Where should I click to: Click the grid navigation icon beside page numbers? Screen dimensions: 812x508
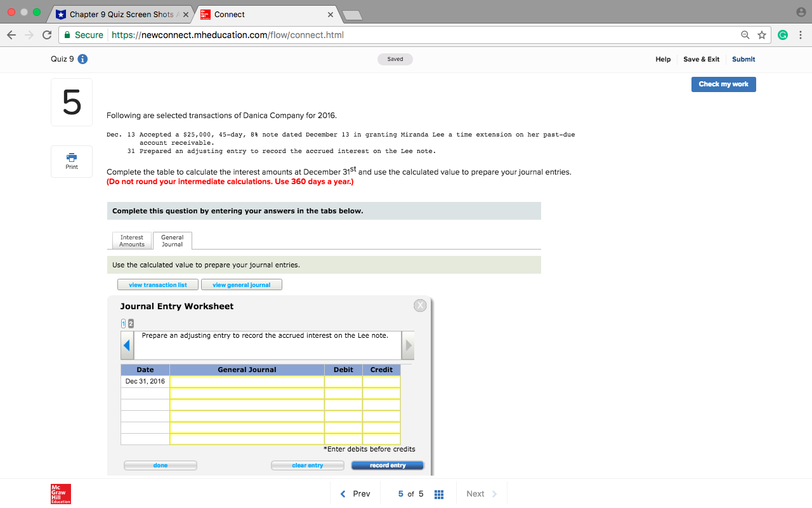point(439,493)
